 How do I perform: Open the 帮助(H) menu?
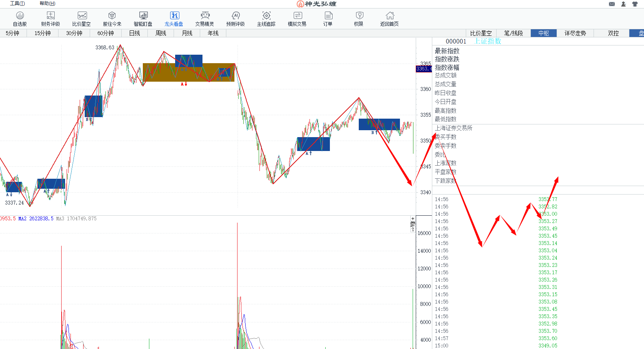coord(47,3)
